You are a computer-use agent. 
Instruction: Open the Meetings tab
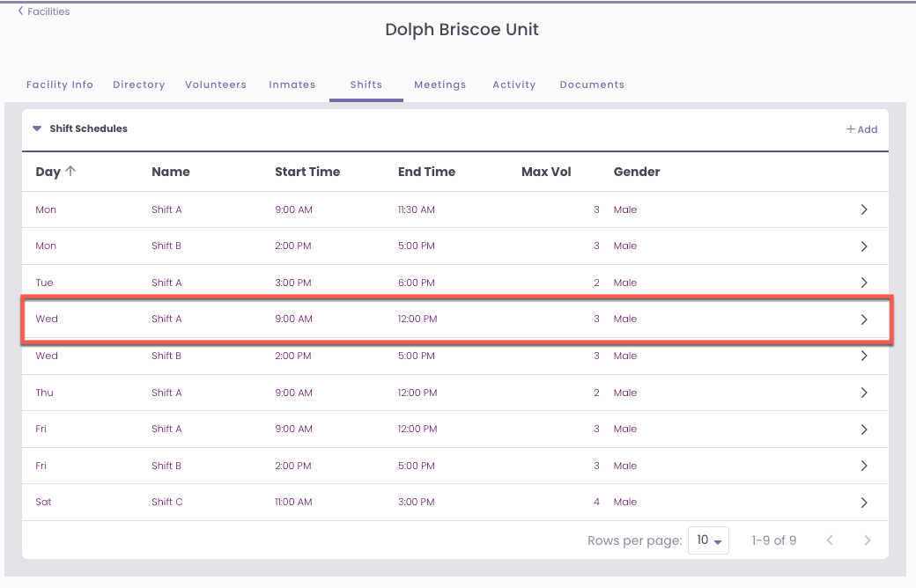click(440, 85)
